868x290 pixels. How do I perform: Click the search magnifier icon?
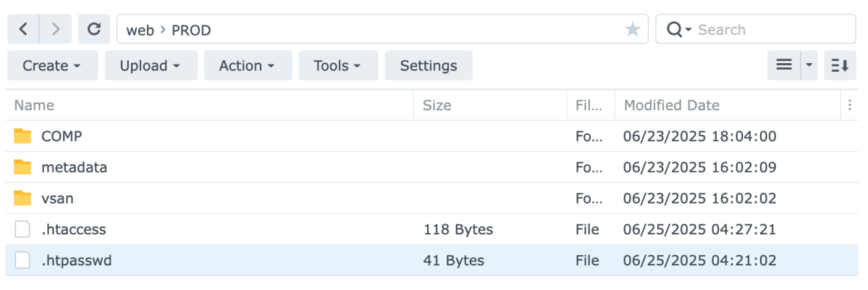[675, 30]
